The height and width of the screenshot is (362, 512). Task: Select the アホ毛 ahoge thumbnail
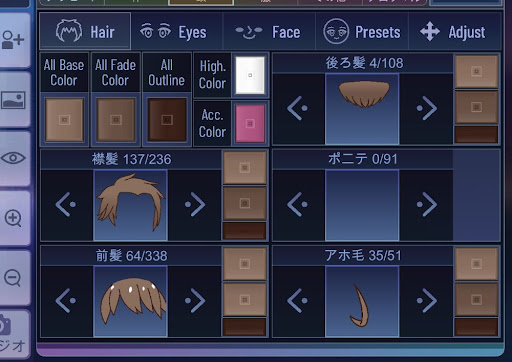click(x=362, y=301)
